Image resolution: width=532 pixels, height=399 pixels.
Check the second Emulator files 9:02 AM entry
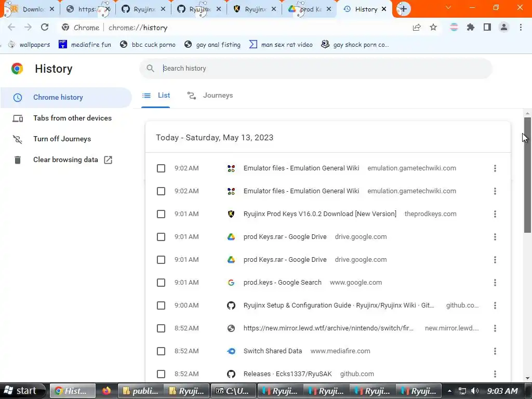click(161, 191)
